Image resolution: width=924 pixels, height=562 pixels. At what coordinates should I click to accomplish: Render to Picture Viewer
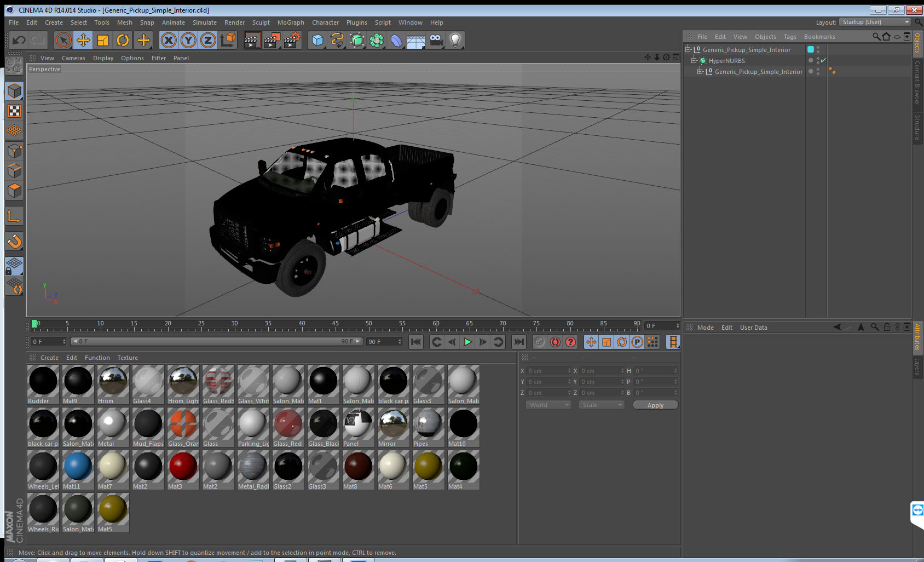click(272, 40)
